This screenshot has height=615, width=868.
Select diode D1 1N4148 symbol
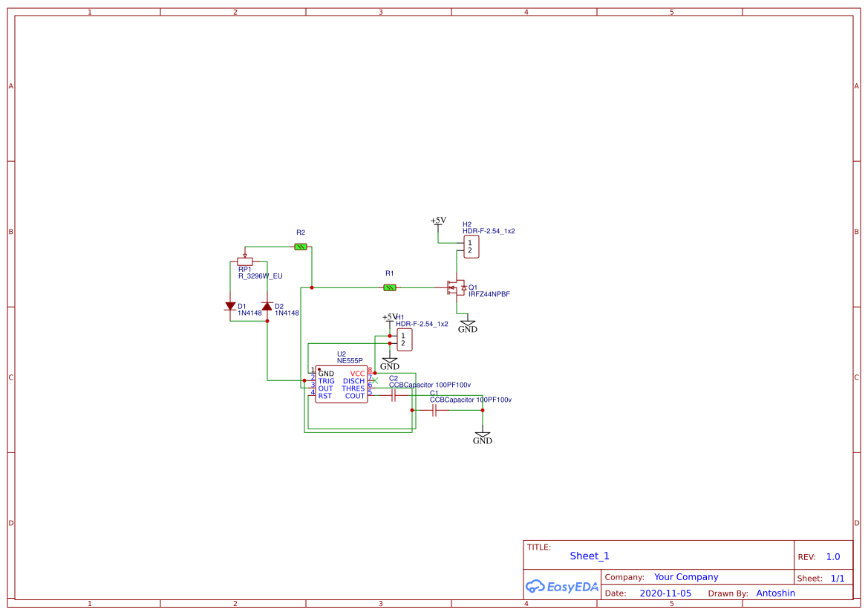pos(230,305)
